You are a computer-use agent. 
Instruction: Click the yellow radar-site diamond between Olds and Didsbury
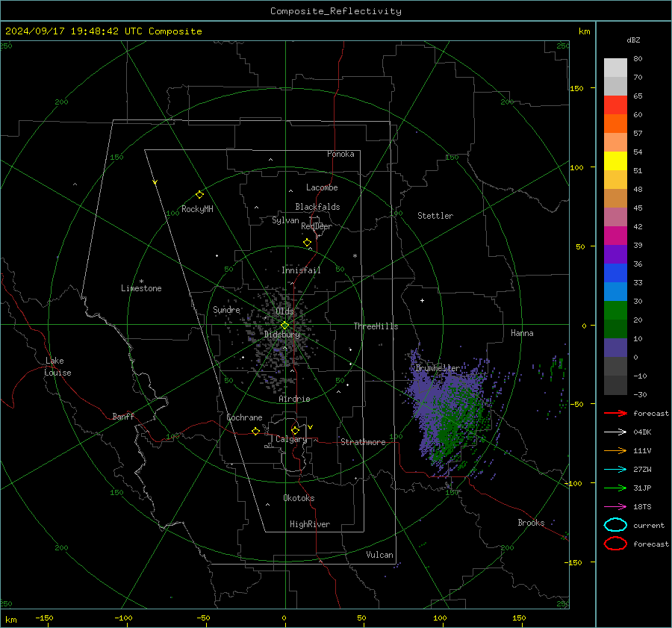(284, 326)
